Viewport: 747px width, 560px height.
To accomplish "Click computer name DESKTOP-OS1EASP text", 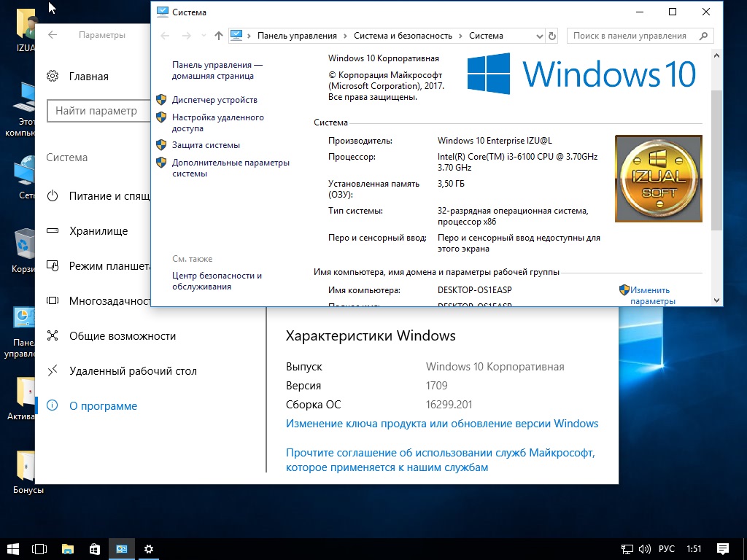I will point(474,290).
